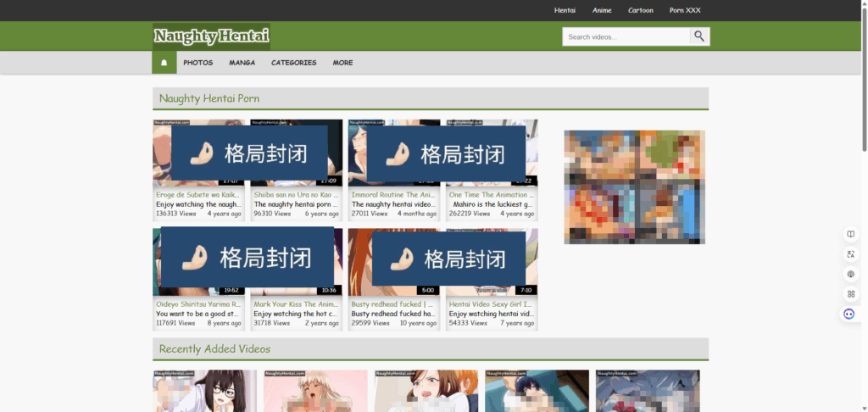Open the Mark Your Kiss The Anim... title
This screenshot has height=412, width=868.
pos(296,304)
